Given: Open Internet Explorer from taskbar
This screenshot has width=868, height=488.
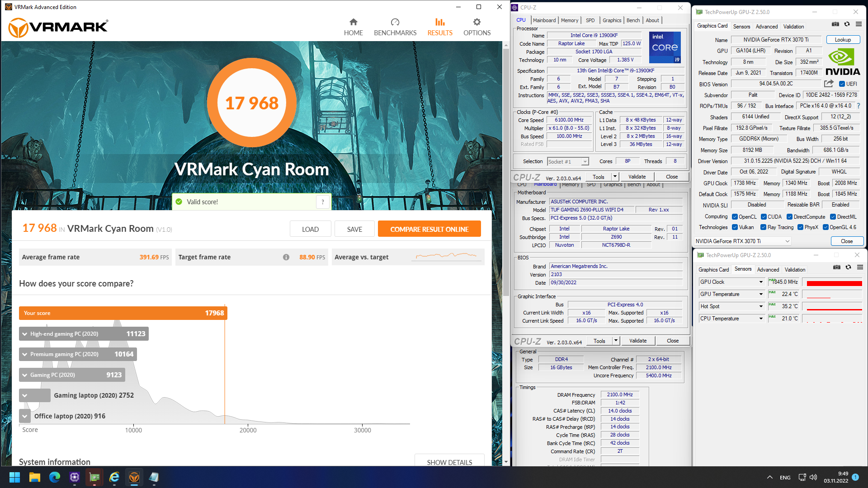Looking at the screenshot, I should [x=114, y=477].
